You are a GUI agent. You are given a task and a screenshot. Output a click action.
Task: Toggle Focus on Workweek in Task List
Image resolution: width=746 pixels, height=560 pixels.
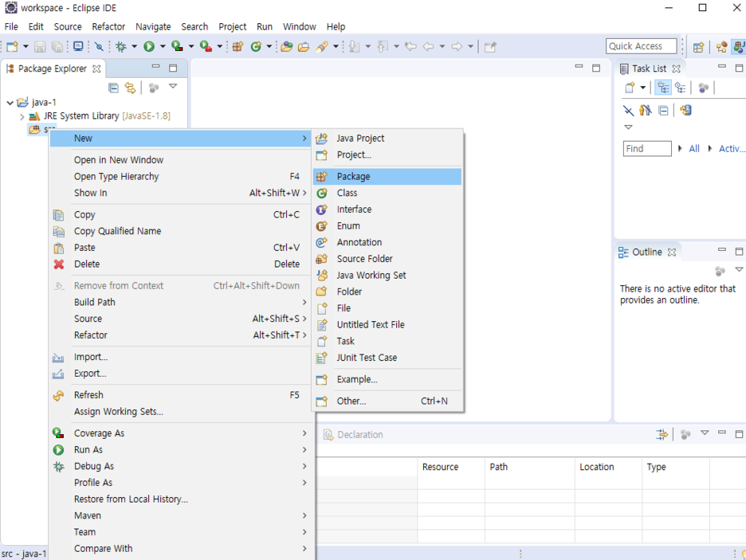click(703, 88)
